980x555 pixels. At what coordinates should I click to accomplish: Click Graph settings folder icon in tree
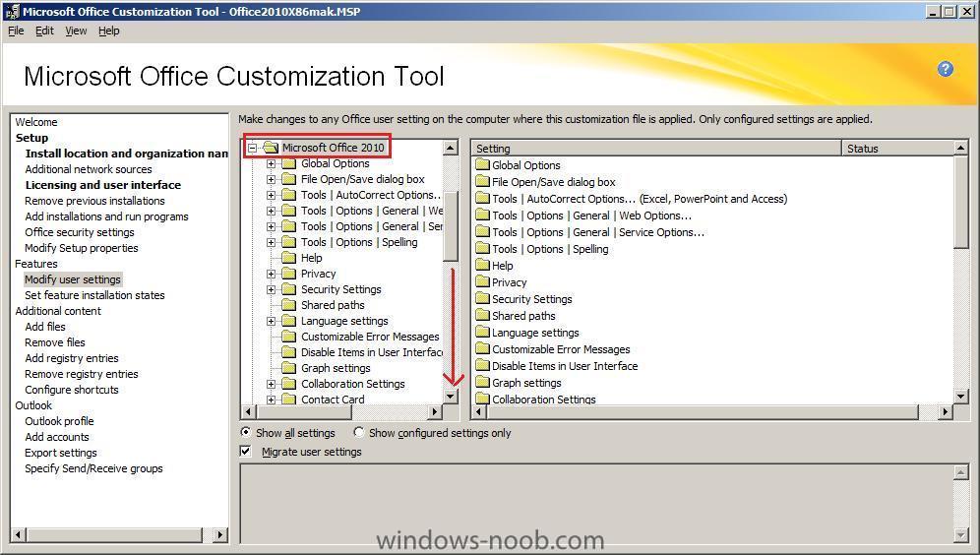[x=288, y=368]
